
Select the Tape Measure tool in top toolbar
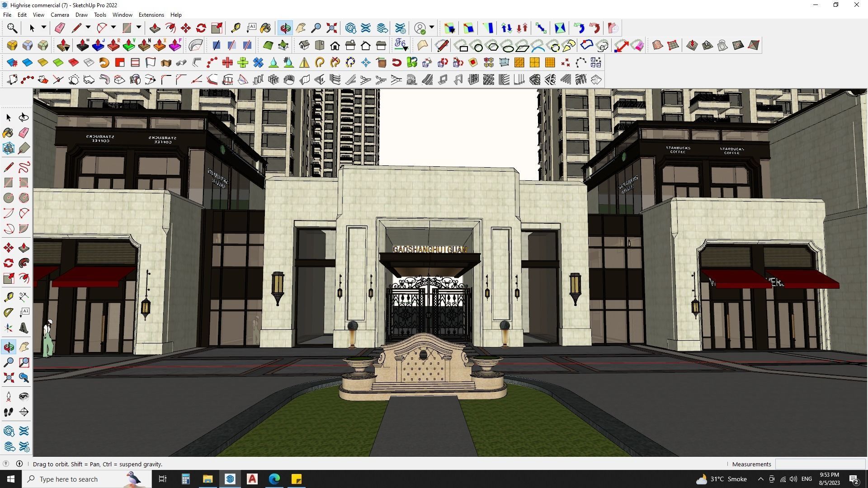(x=236, y=28)
